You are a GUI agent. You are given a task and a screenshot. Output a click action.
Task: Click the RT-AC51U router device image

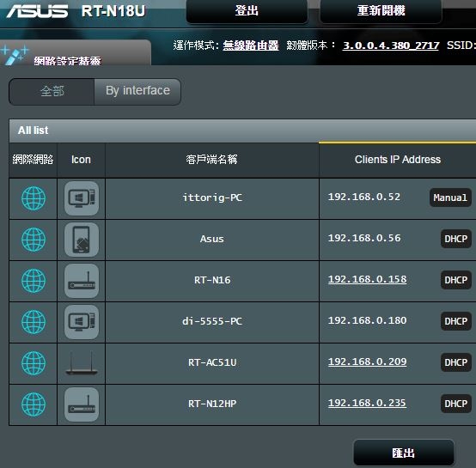click(x=82, y=363)
